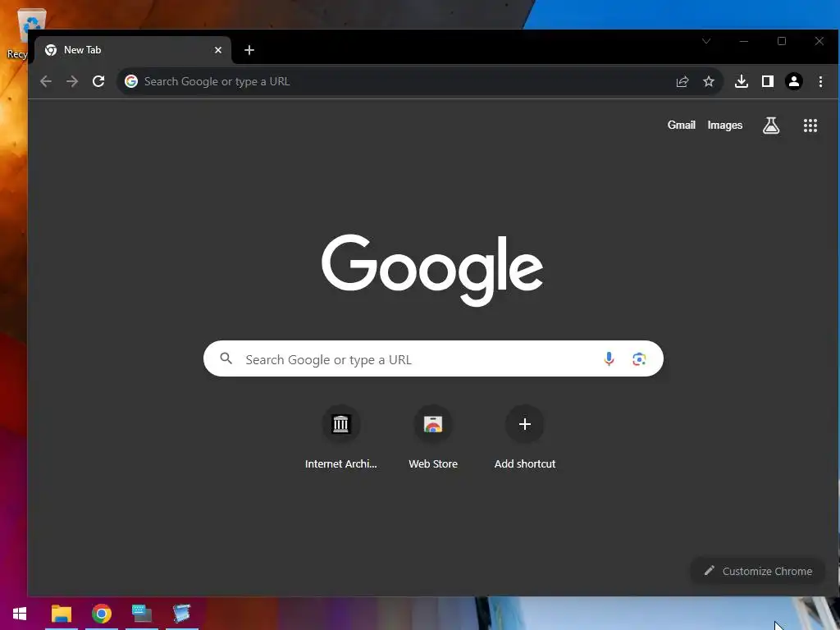Click the Chrome icon on the taskbar
The width and height of the screenshot is (840, 630).
click(x=102, y=614)
